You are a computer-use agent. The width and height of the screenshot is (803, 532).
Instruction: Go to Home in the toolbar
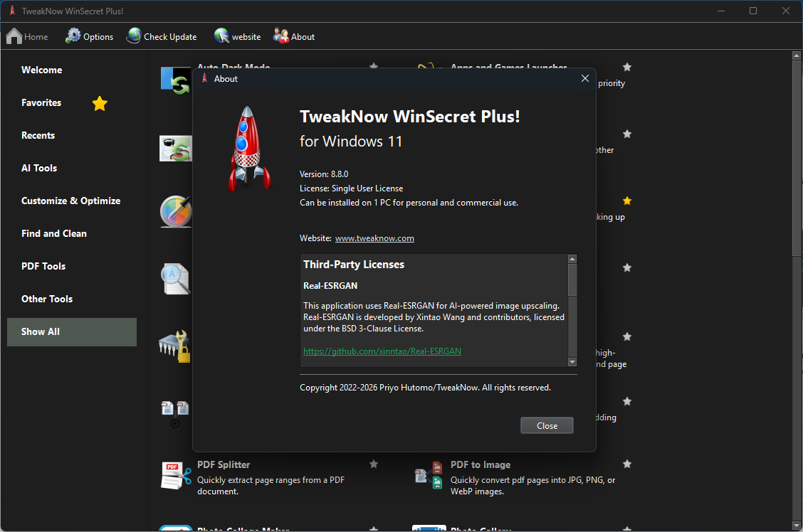click(27, 37)
